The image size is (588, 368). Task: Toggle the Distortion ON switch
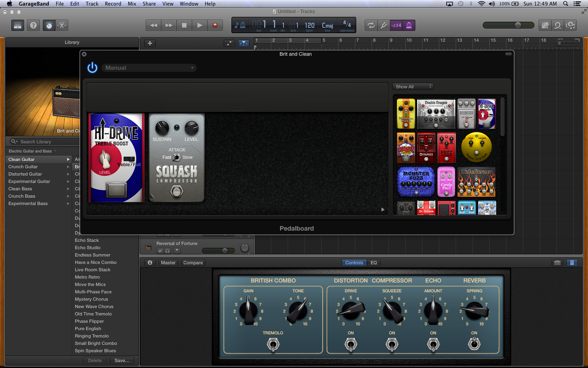point(351,345)
